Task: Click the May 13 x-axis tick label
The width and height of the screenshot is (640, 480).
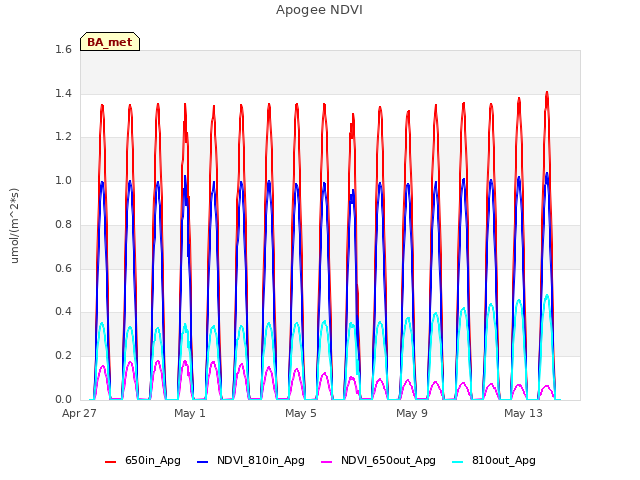Action: pyautogui.click(x=523, y=413)
